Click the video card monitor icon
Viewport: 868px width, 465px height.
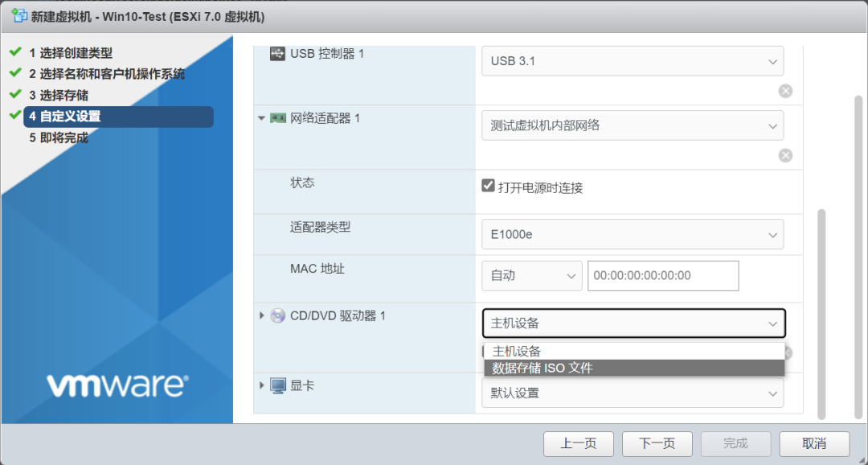coord(277,385)
